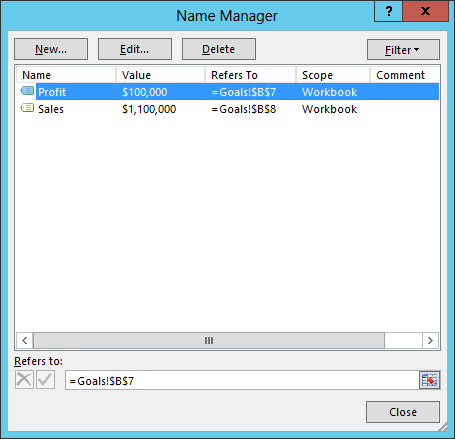Sort by the Value column header

click(160, 75)
